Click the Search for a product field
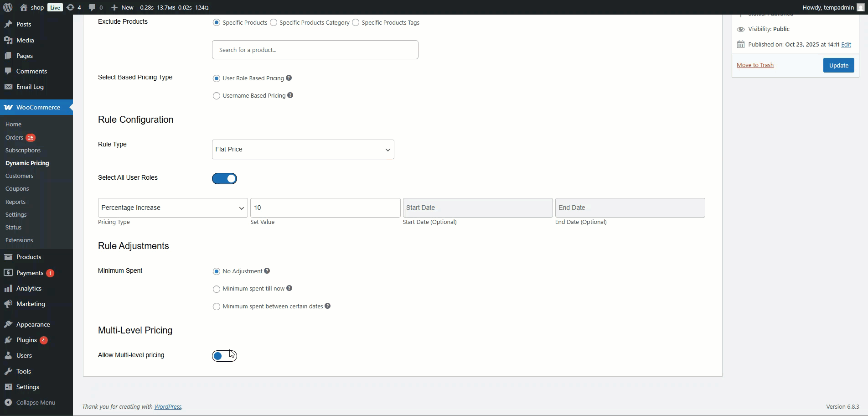This screenshot has height=416, width=868. coord(315,50)
